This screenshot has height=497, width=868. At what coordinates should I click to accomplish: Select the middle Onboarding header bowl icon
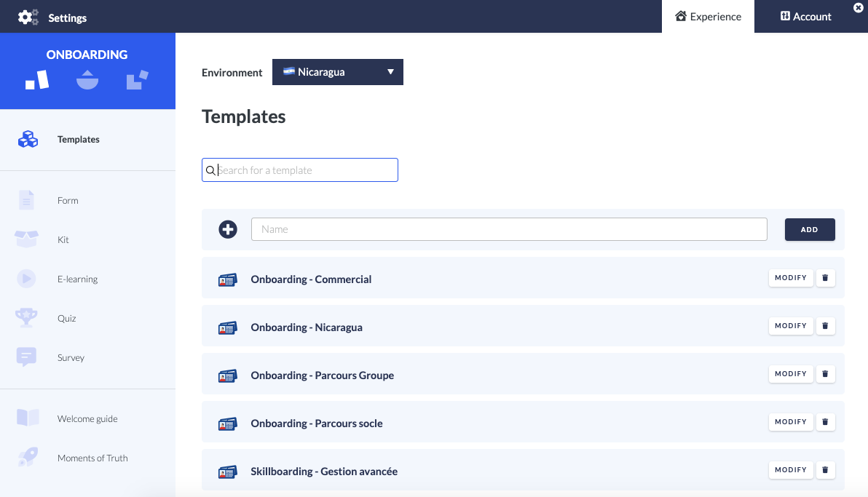87,80
